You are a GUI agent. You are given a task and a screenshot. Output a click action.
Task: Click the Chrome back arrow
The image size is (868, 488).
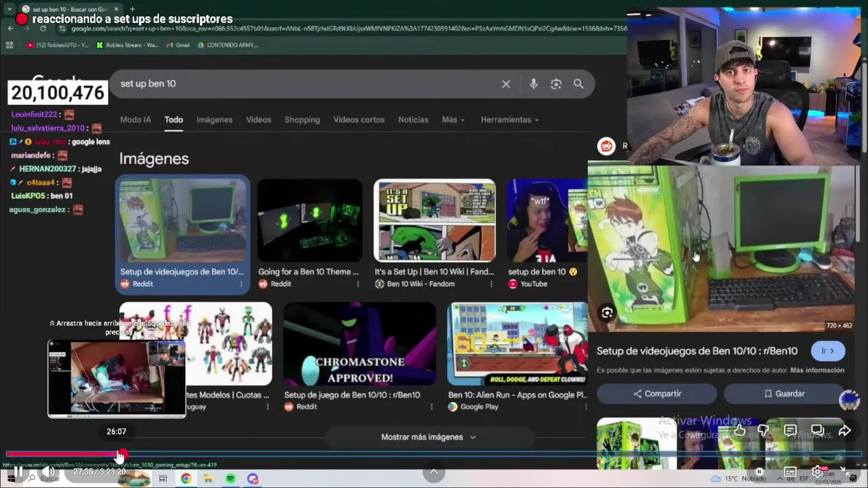pos(10,28)
